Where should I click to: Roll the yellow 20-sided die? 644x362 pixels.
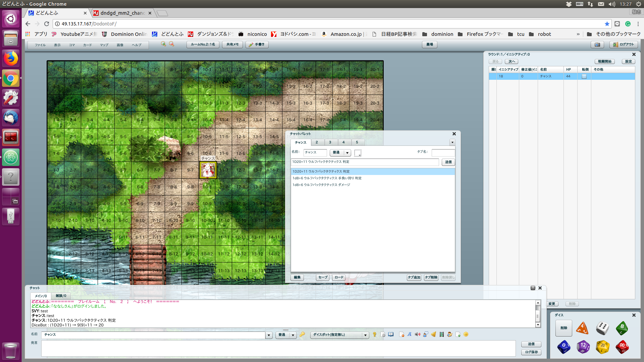pyautogui.click(x=602, y=347)
